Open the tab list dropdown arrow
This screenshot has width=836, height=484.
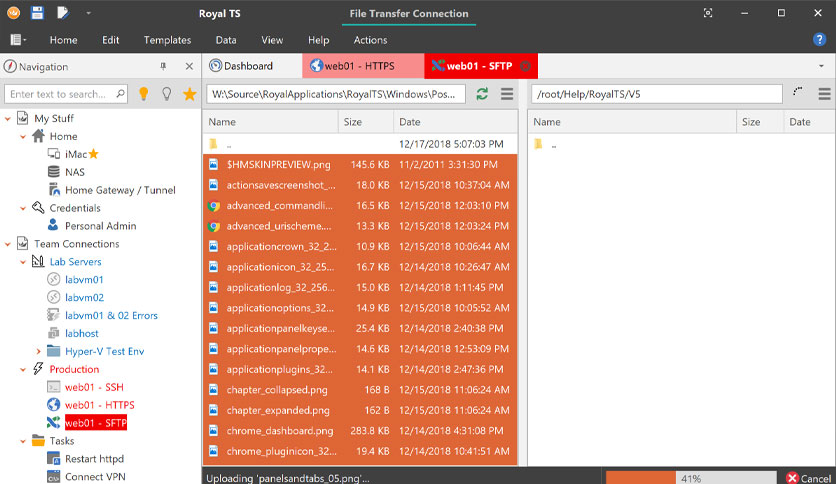(x=821, y=66)
